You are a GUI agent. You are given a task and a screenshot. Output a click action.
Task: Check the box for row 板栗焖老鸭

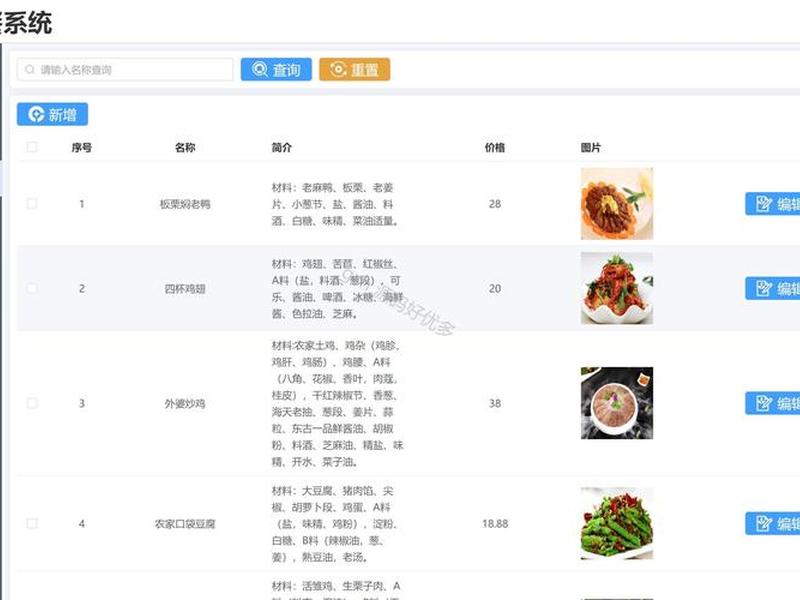[x=32, y=204]
